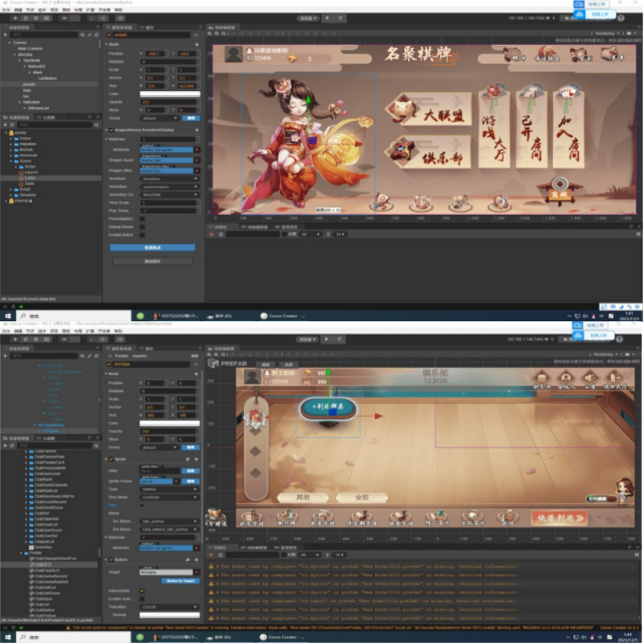Click the hierarchy refresh icon in Lobby scene window
The image size is (644, 644).
coord(97,35)
